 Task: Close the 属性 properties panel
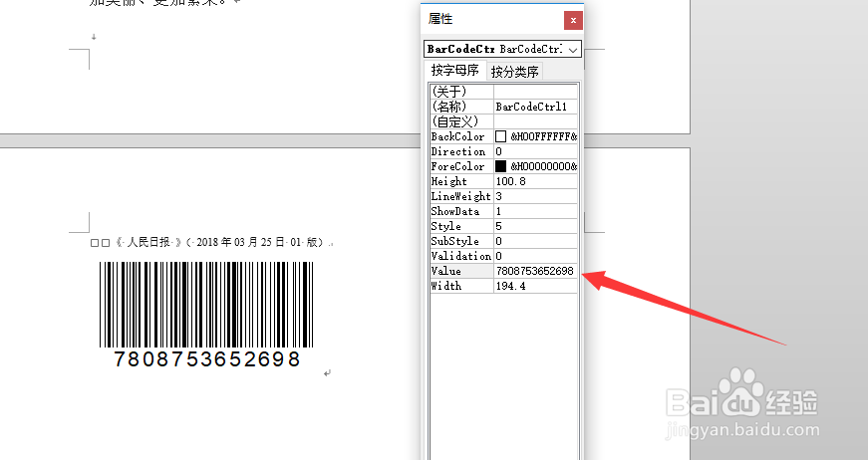tap(573, 21)
